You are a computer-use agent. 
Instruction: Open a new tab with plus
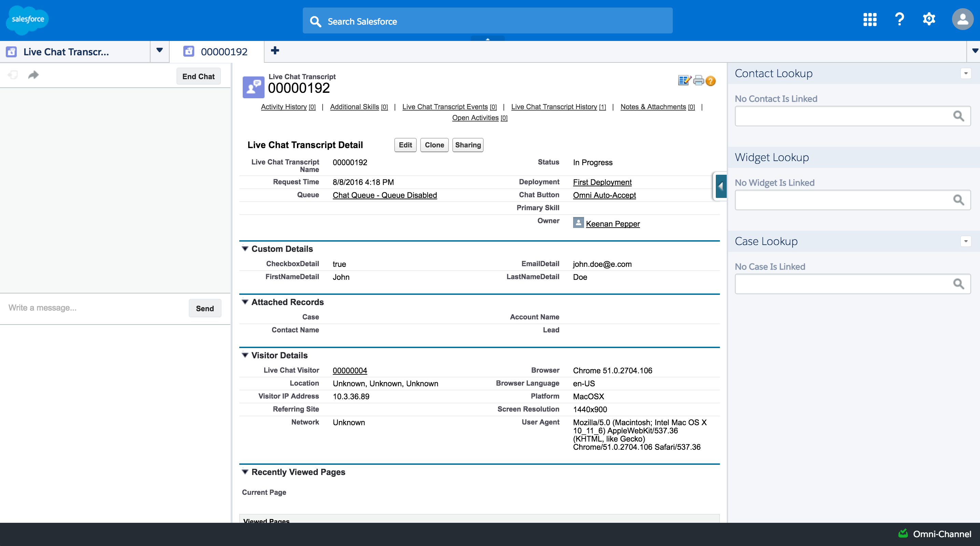coord(275,51)
